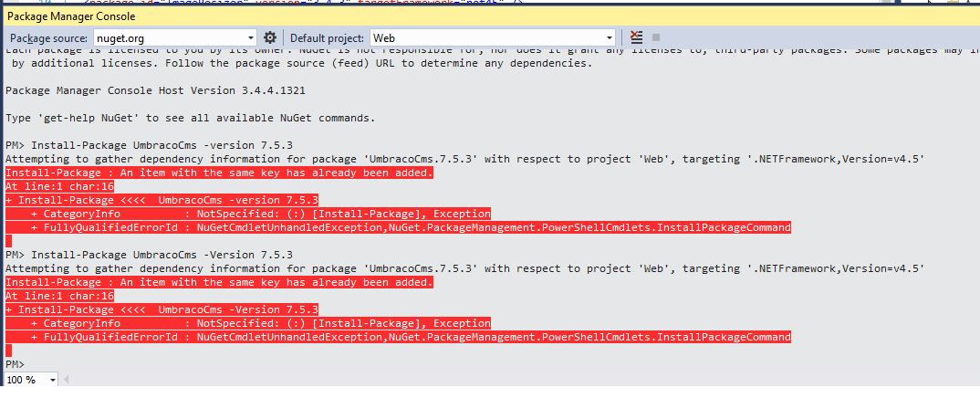Open the Default project Web dropdown
The width and height of the screenshot is (980, 419).
(610, 37)
